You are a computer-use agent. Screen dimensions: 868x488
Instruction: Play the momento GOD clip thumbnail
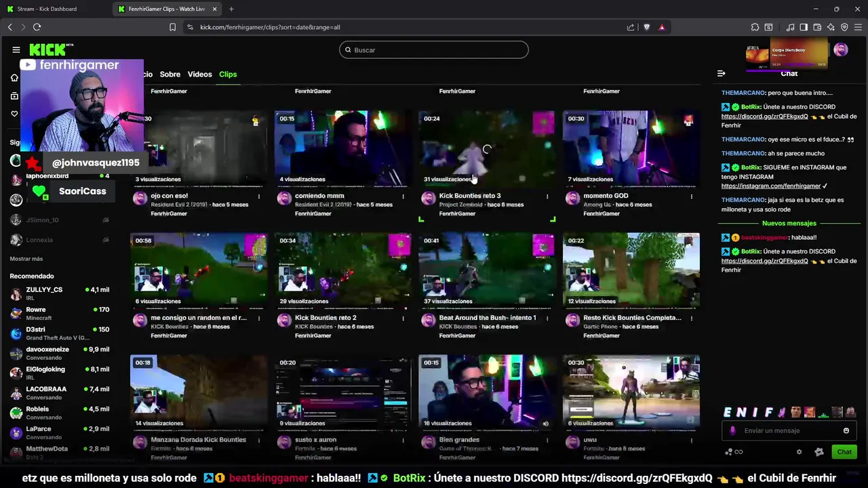(x=631, y=148)
